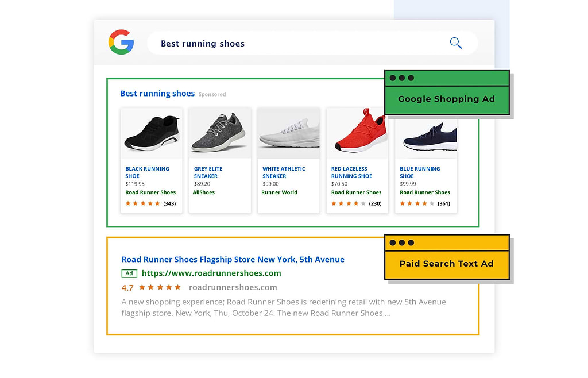Open the BLUE RUNNING SHOE product title
Screen dimensions: 588x378
420,172
